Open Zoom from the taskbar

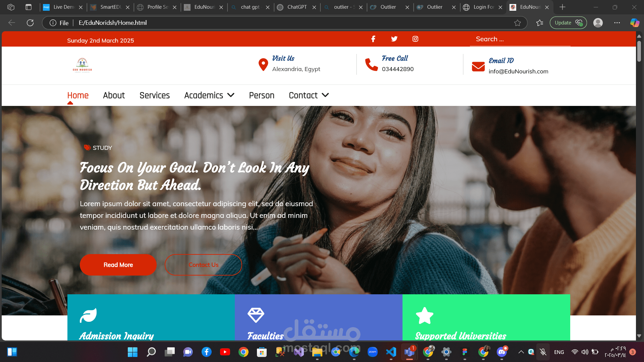373,352
